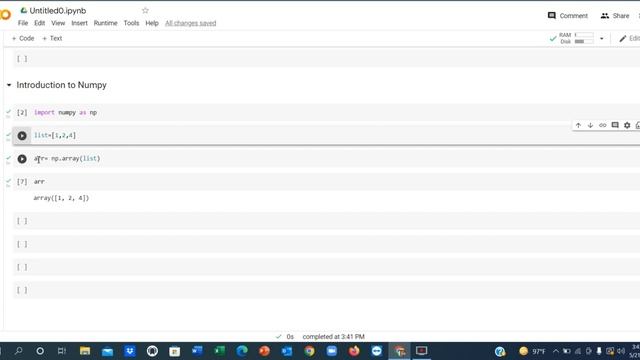This screenshot has height=360, width=640.
Task: Open Cortana circle on the taskbar
Action: (40, 351)
